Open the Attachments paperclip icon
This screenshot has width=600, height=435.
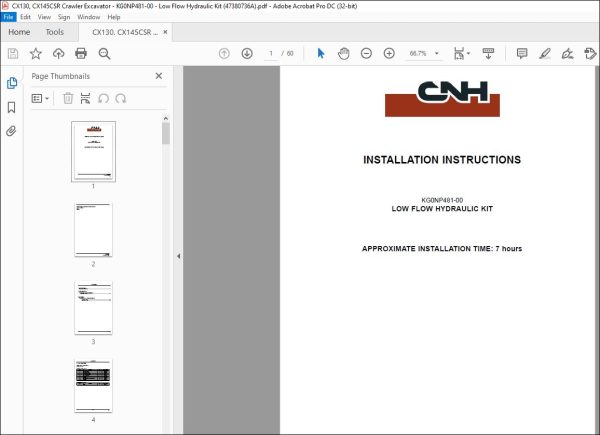pos(11,131)
